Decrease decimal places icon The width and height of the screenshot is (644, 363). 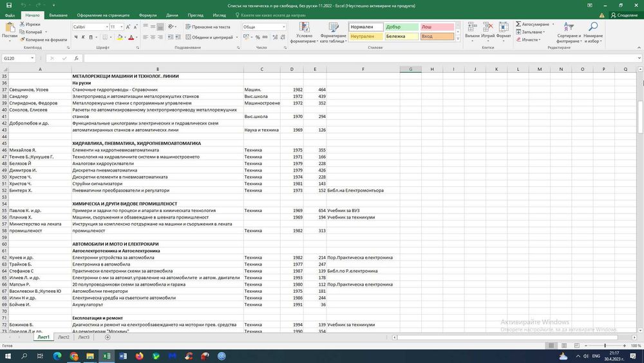coord(283,37)
